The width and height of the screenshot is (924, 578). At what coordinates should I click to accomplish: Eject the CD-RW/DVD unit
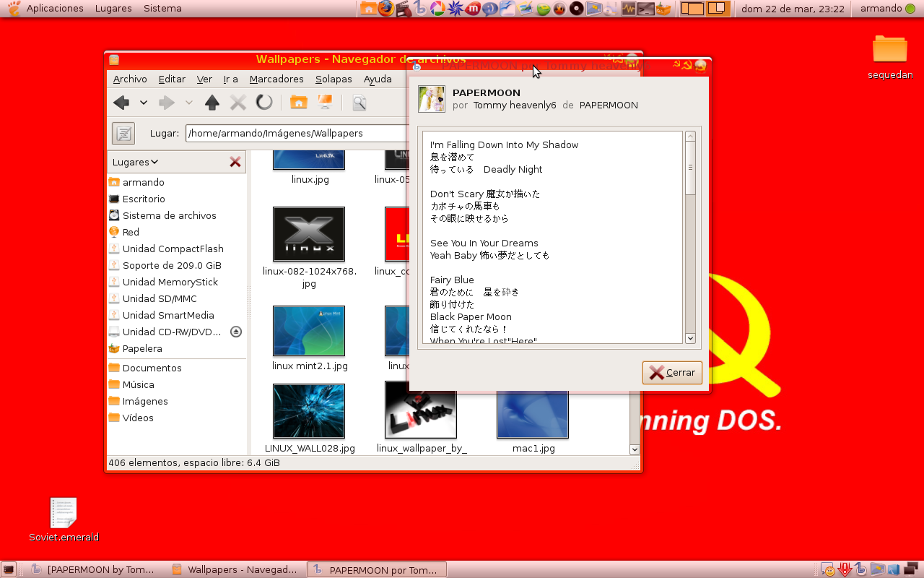[x=236, y=332]
